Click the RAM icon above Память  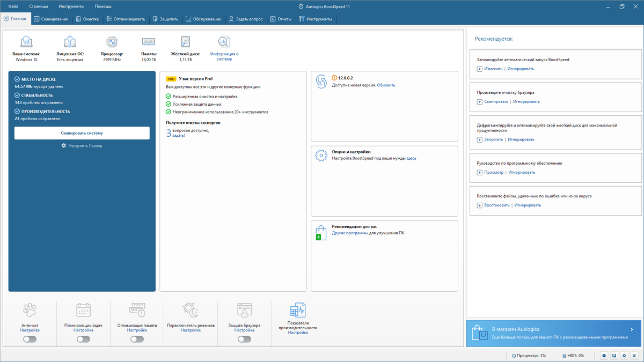[149, 42]
